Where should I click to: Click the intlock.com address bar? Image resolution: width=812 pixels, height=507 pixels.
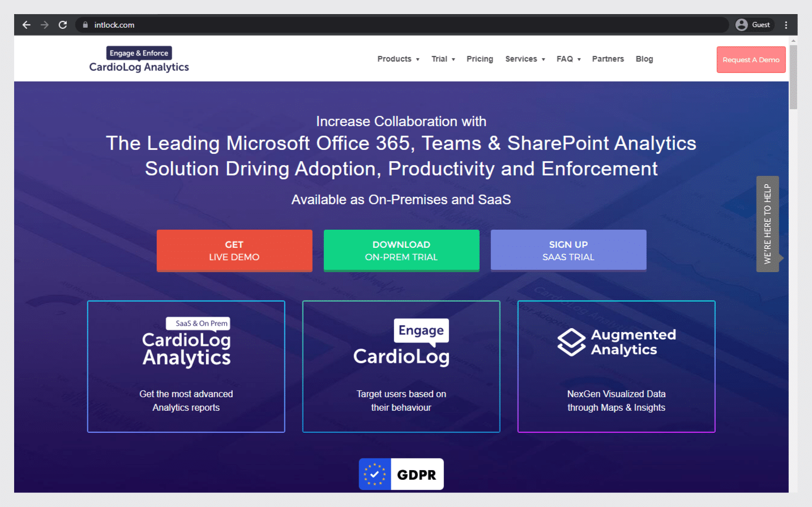[402, 25]
